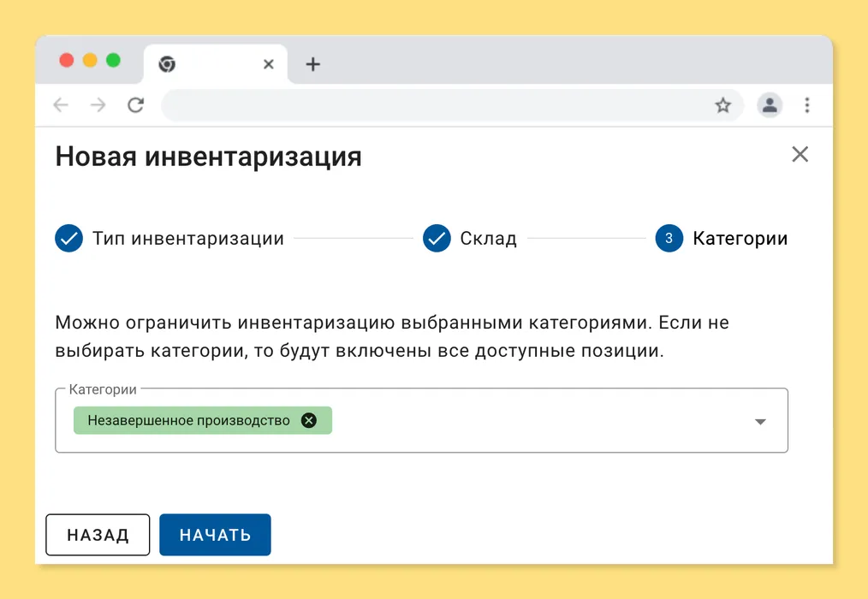Image resolution: width=868 pixels, height=599 pixels.
Task: Click the Незавершенное производство chip label
Action: pyautogui.click(x=189, y=421)
